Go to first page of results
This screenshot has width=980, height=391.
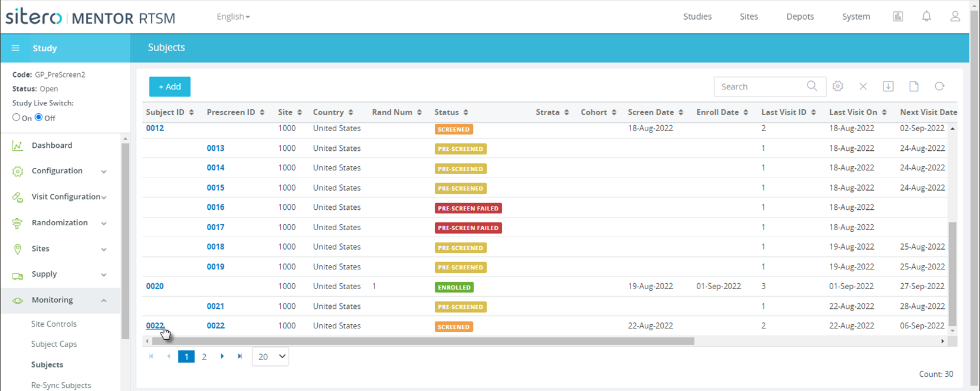[x=151, y=356]
